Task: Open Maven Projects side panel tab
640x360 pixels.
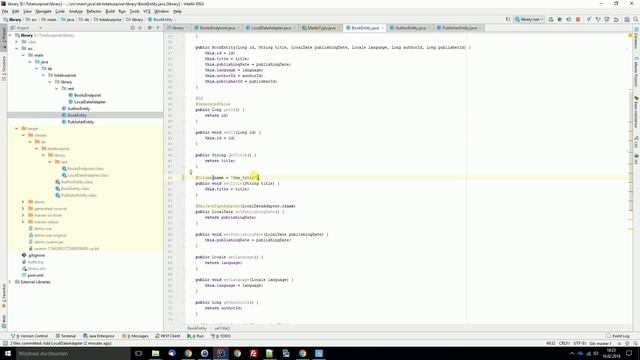Action: (x=636, y=73)
